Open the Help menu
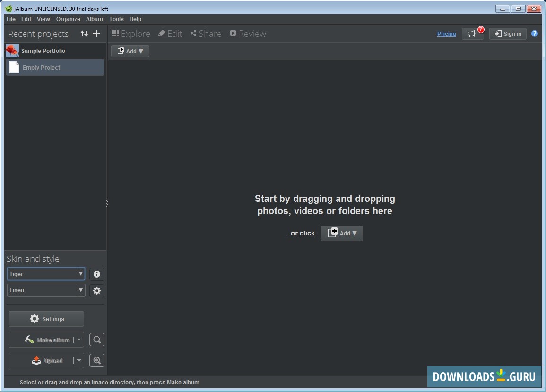The image size is (546, 392). pyautogui.click(x=136, y=19)
